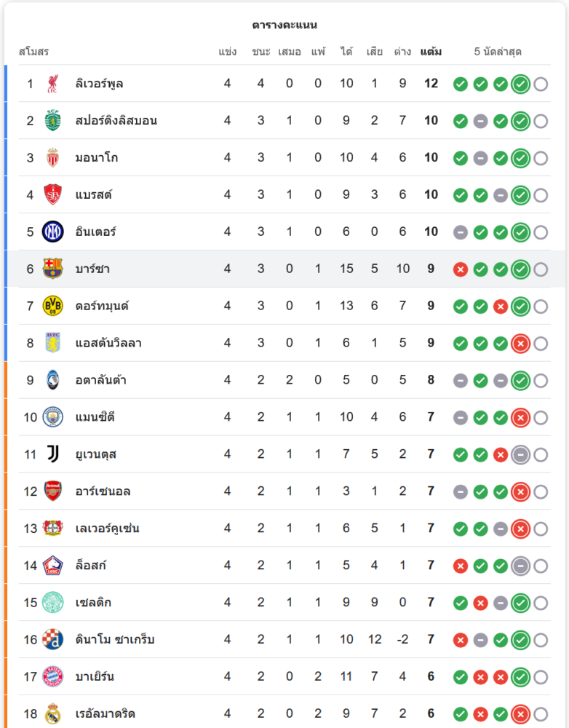Click the Arsenal crest icon
The height and width of the screenshot is (728, 569).
tap(52, 491)
